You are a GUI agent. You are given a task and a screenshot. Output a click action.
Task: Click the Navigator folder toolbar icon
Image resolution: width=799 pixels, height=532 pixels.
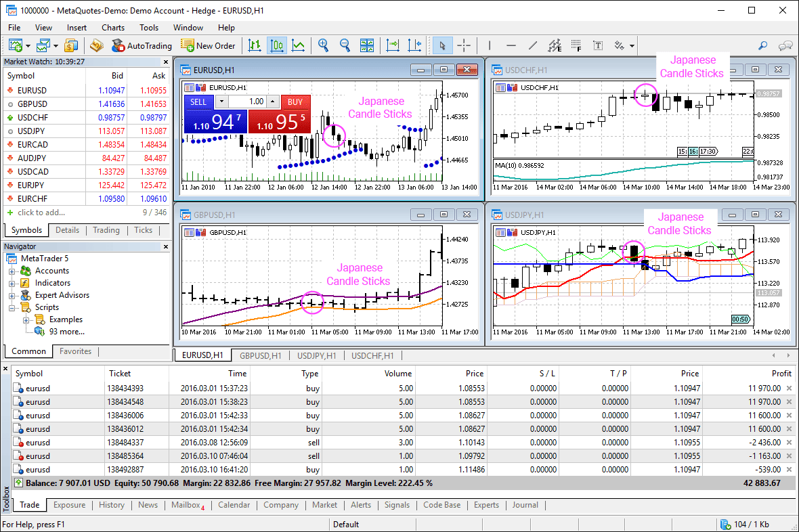tap(96, 46)
